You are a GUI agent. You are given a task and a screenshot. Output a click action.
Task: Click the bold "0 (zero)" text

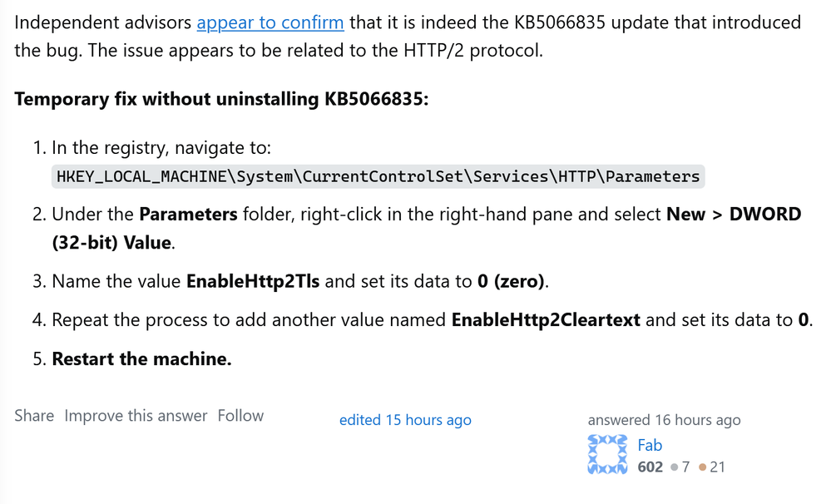click(512, 281)
